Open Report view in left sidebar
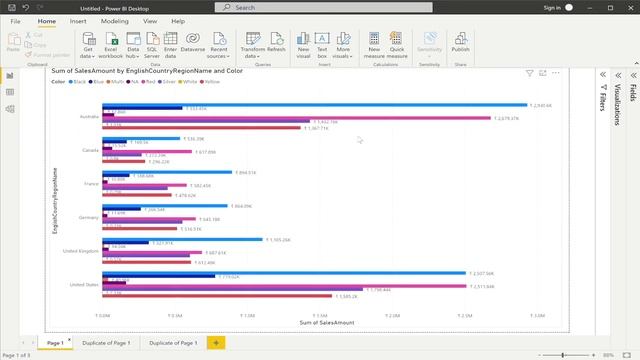Image resolution: width=640 pixels, height=360 pixels. click(10, 76)
